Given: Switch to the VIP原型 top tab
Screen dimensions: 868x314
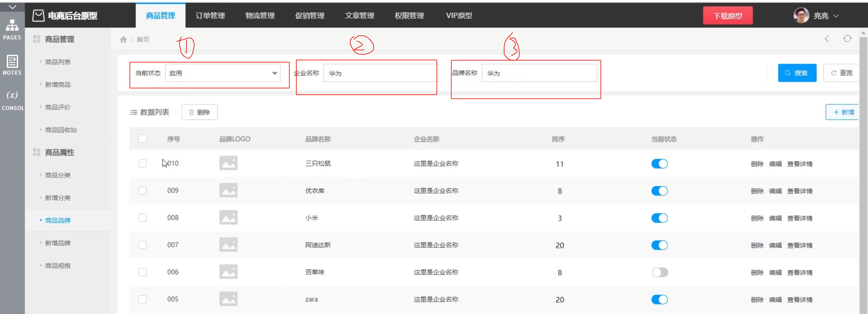Looking at the screenshot, I should tap(459, 16).
